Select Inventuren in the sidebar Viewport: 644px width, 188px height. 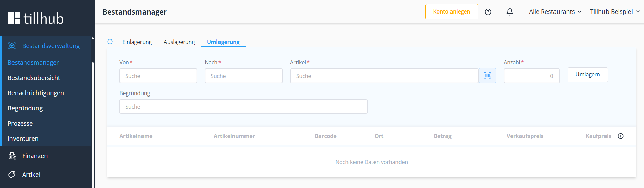(x=23, y=138)
